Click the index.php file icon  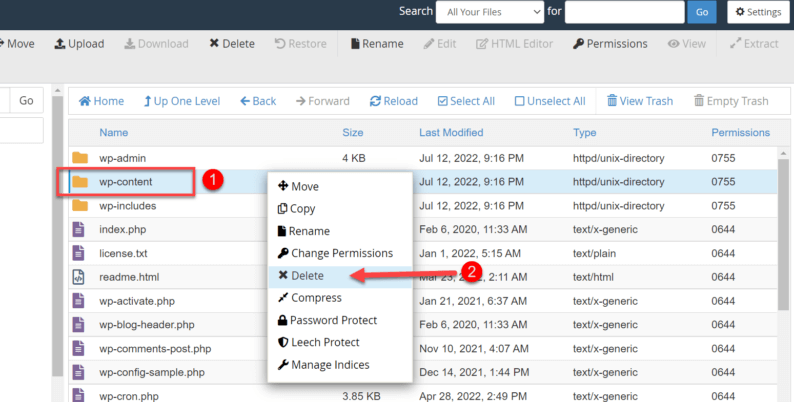[78, 229]
